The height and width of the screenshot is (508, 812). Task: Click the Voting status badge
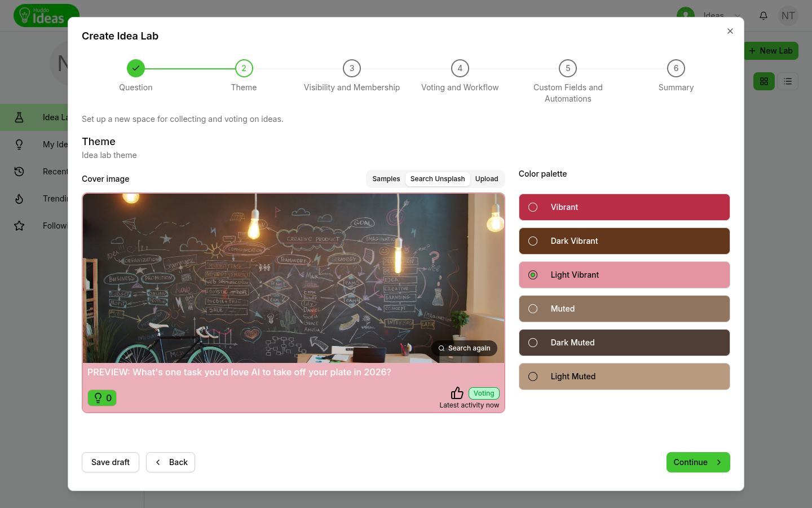(484, 393)
